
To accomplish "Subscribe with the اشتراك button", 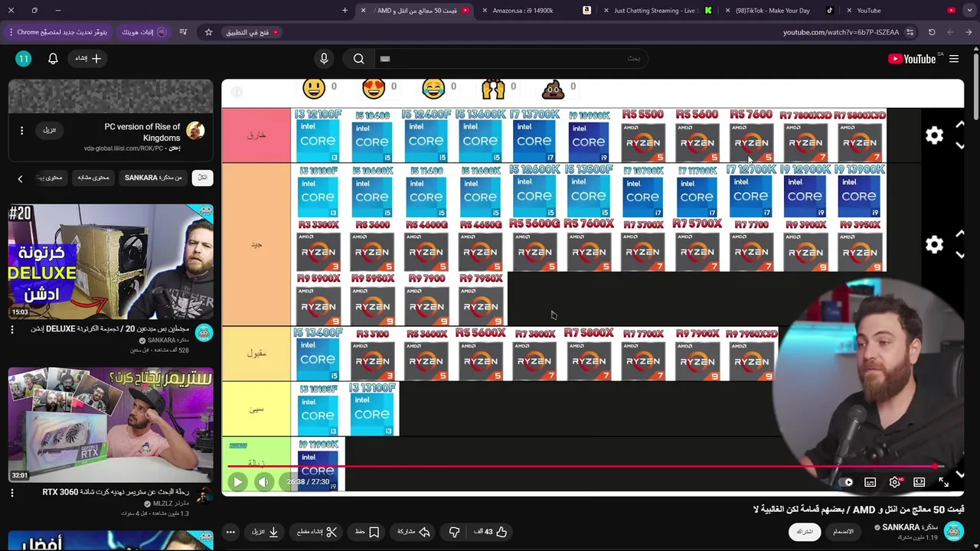I will (x=805, y=532).
